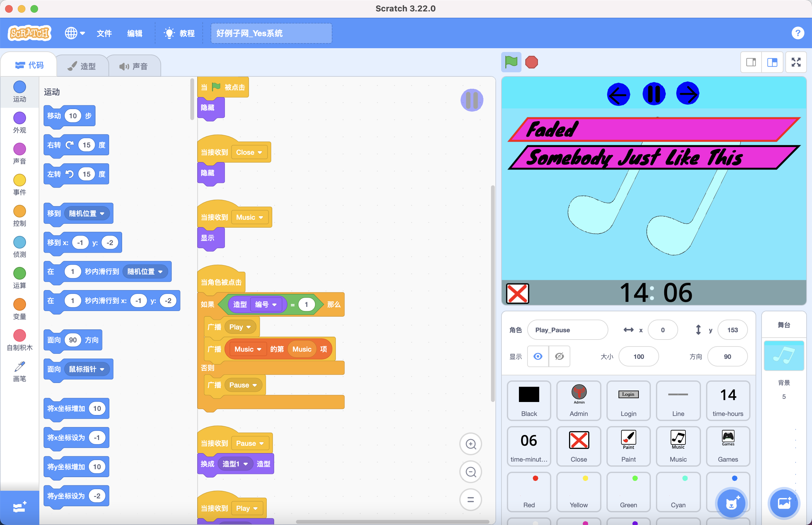Click the next song arrow on stage
This screenshot has width=812, height=525.
coord(688,94)
